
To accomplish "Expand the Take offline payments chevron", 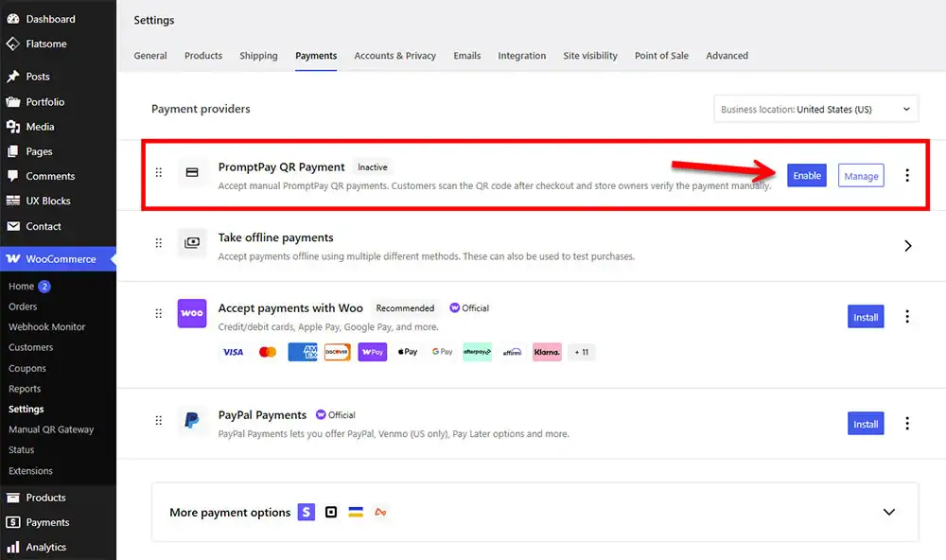I will pyautogui.click(x=907, y=246).
